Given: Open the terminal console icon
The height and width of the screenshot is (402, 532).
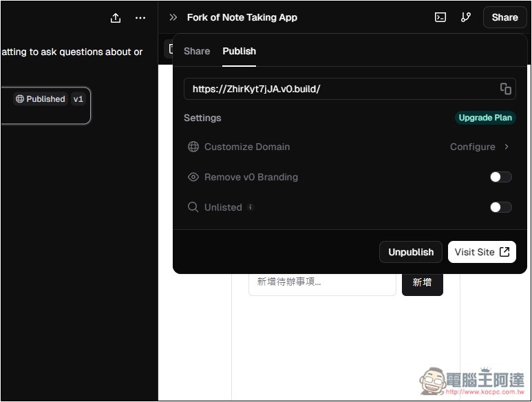Looking at the screenshot, I should (x=440, y=17).
